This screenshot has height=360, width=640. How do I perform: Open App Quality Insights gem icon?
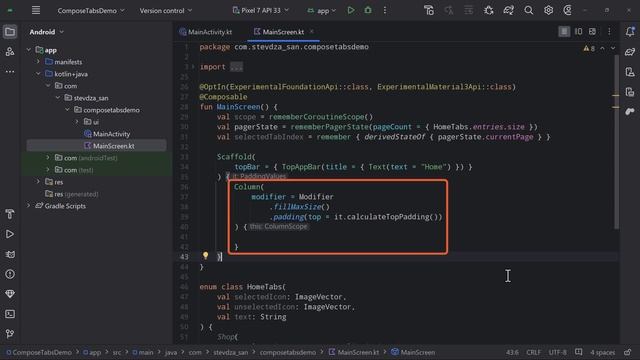click(x=10, y=294)
